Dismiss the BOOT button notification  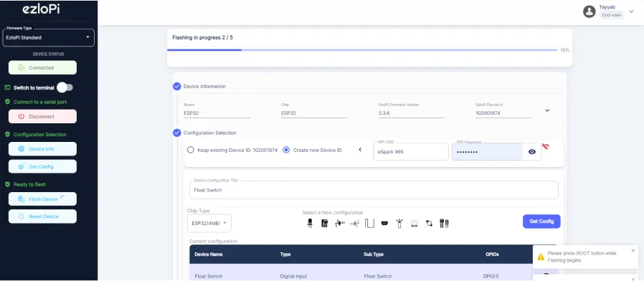[633, 250]
